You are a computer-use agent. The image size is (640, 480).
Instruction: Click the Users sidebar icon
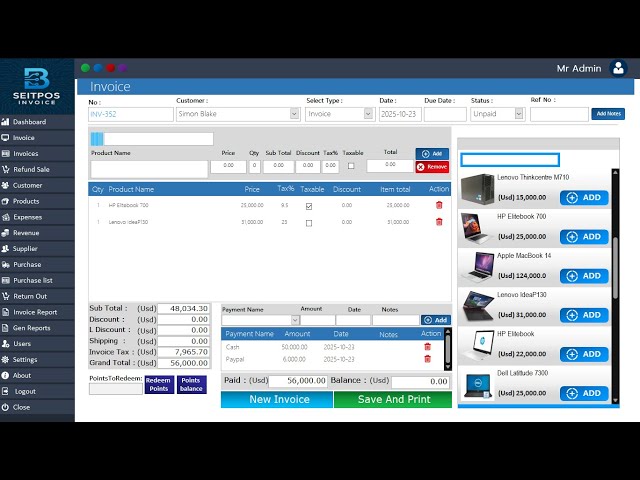5,344
